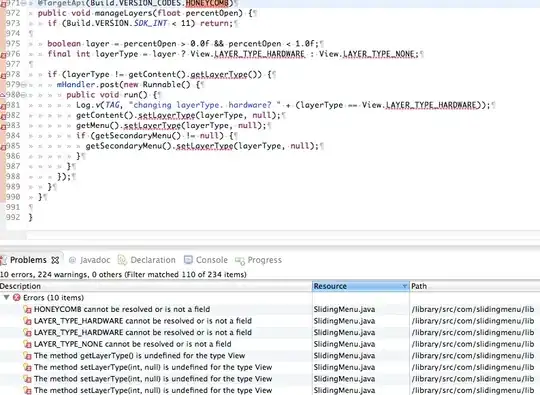Viewport: 540px width, 395px height.
Task: Click the error marker on line 976
Action: pos(3,54)
